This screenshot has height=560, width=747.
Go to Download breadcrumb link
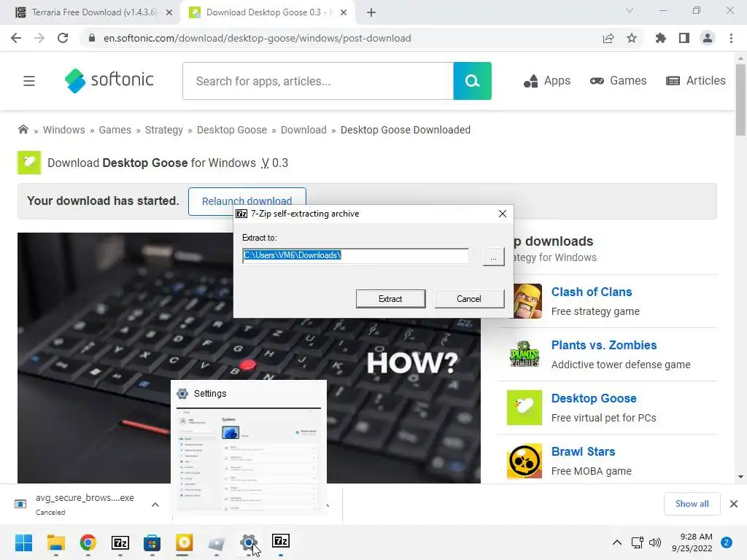[x=303, y=130]
